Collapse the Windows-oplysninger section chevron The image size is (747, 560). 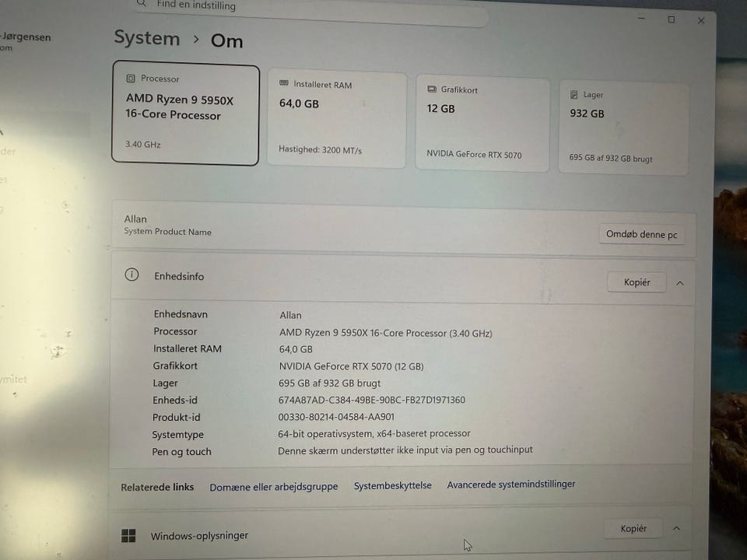676,529
